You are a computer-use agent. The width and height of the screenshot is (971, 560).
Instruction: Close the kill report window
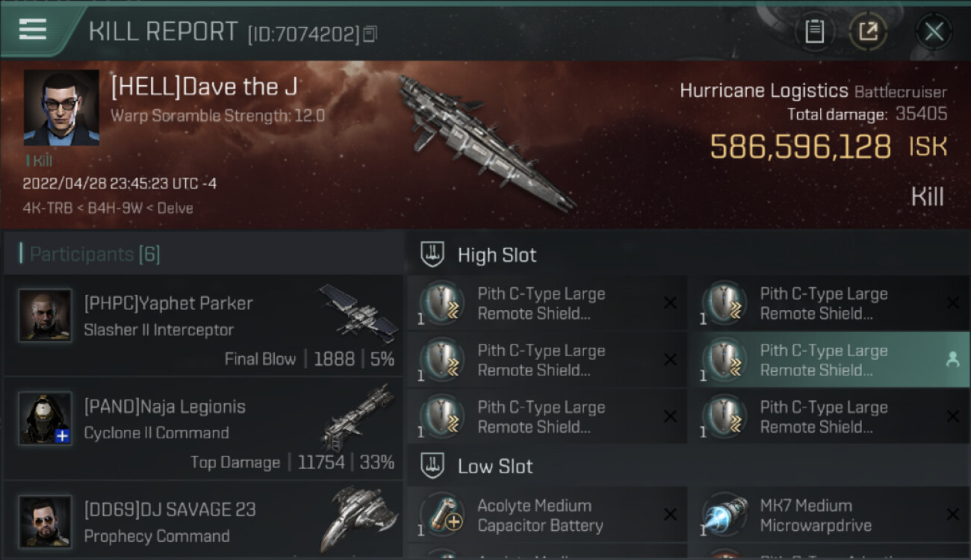tap(934, 31)
